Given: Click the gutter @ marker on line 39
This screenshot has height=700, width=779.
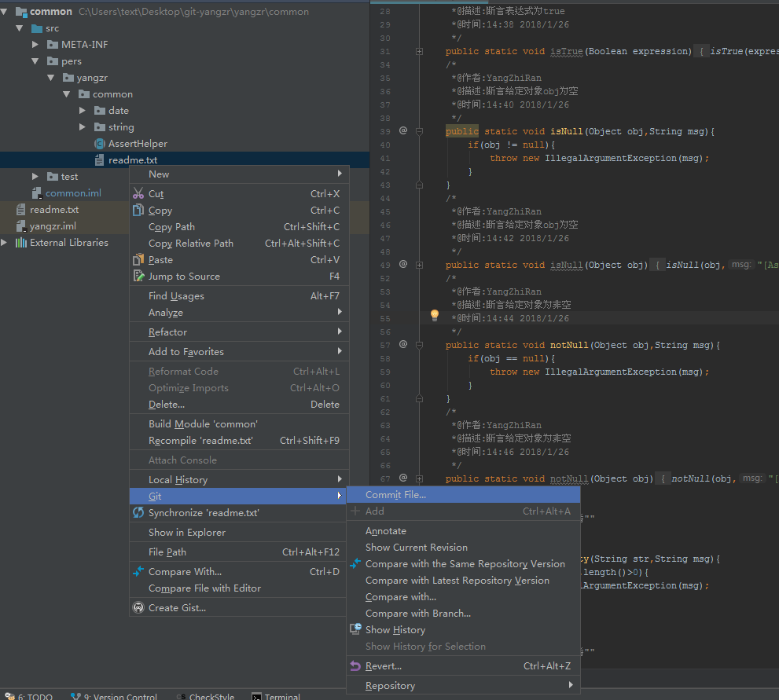Looking at the screenshot, I should coord(403,130).
